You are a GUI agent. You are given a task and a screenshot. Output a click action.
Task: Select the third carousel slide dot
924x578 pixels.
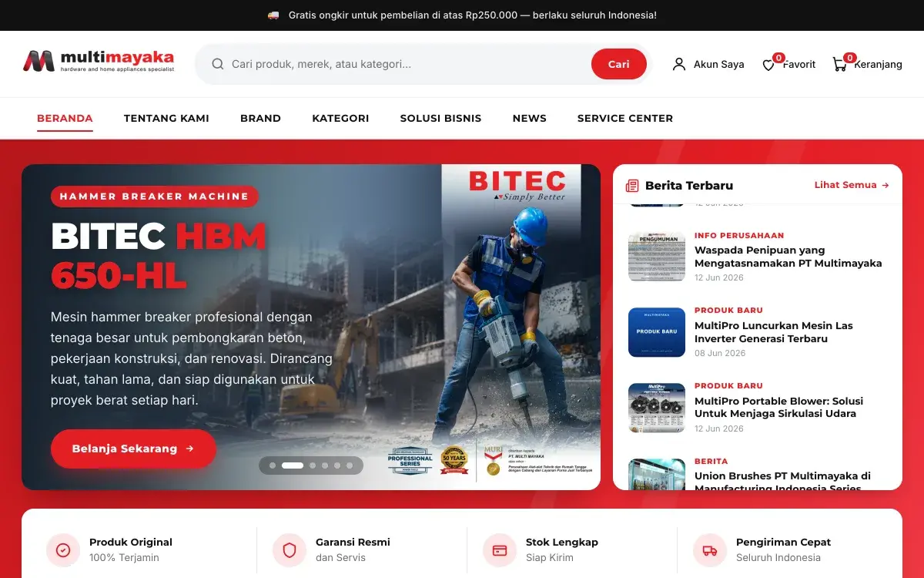click(312, 465)
